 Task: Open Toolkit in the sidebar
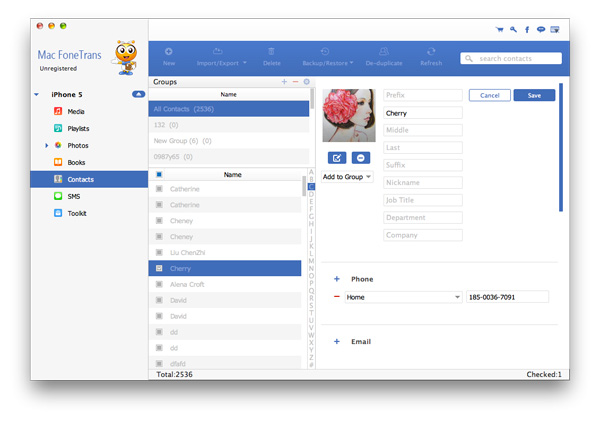pos(77,213)
